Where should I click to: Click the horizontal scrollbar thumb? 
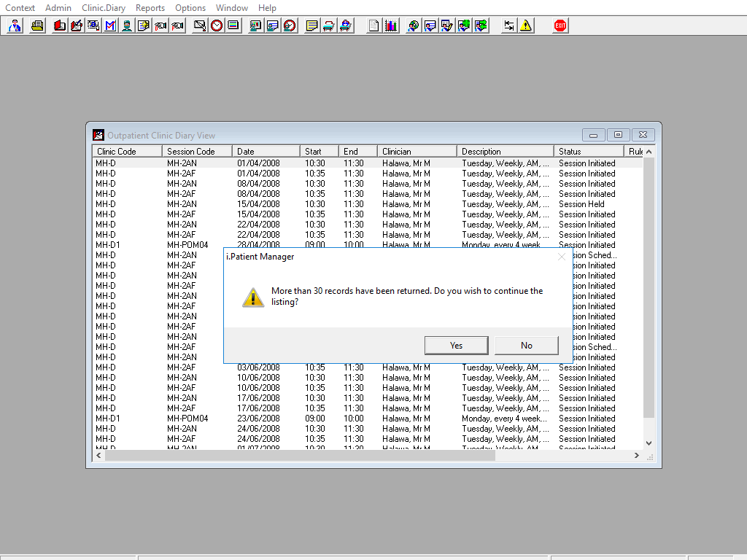tap(300, 456)
